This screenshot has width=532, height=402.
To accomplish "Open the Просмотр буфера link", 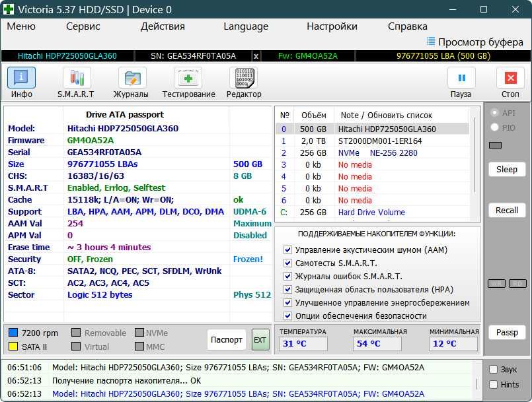I will pos(480,42).
